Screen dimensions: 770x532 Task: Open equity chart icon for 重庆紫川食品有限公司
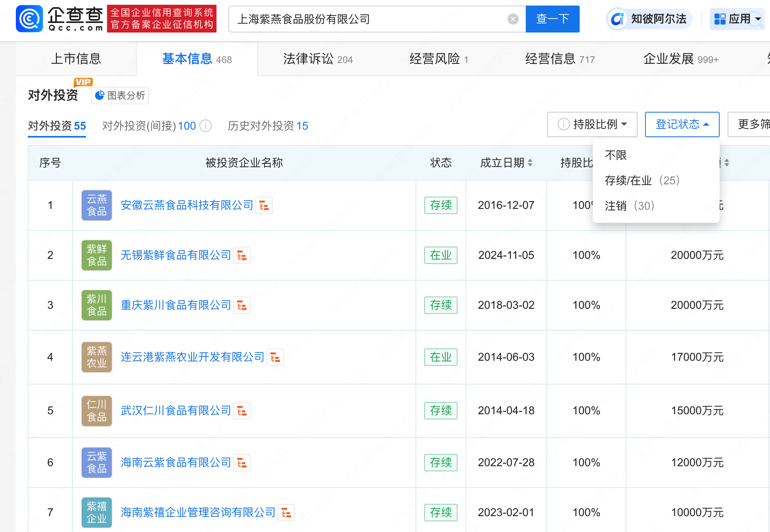pyautogui.click(x=242, y=305)
